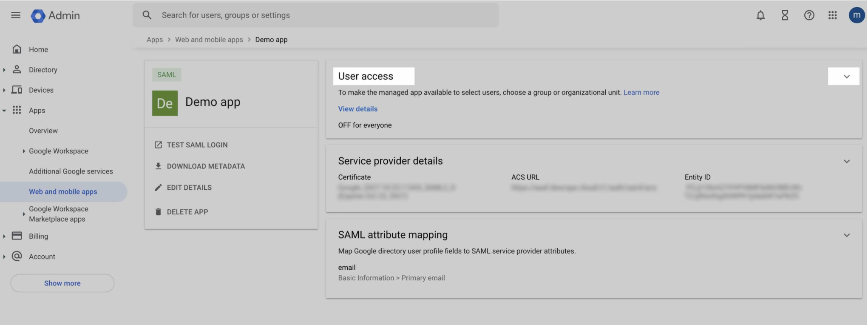Screen dimensions: 868x325
Task: Click the Devices icon in sidebar
Action: (x=17, y=90)
